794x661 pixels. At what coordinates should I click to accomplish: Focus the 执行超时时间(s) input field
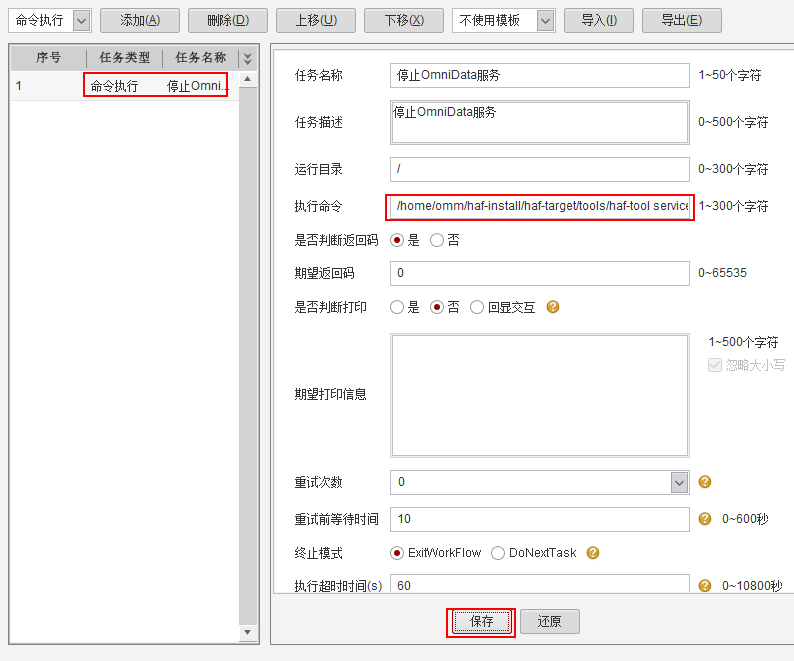tap(540, 584)
